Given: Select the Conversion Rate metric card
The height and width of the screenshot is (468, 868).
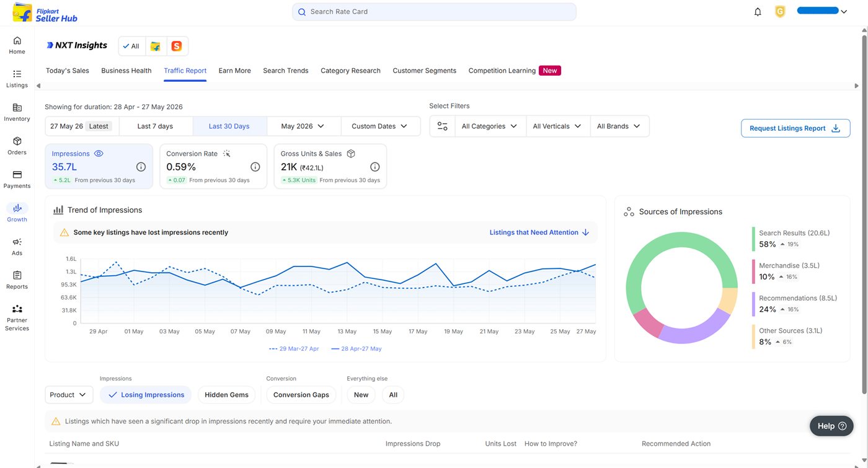Looking at the screenshot, I should coord(213,166).
